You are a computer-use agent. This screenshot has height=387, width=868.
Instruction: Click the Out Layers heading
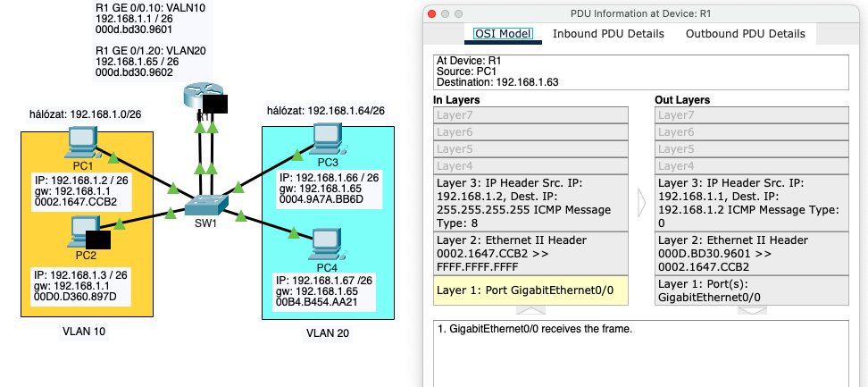682,100
